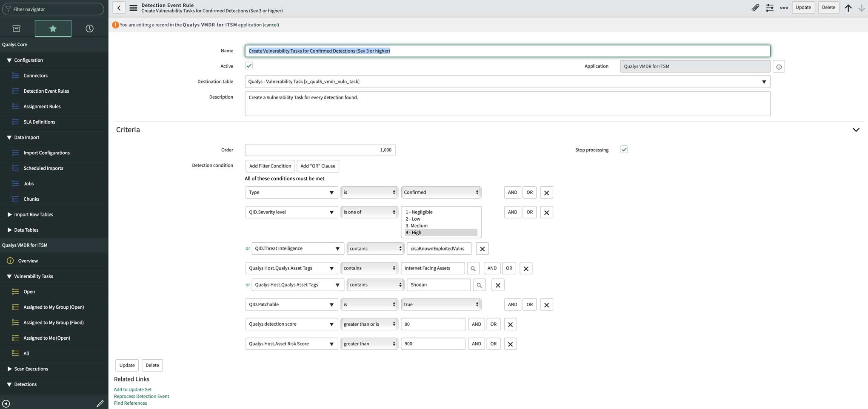Toggle the Active checkbox

click(249, 65)
